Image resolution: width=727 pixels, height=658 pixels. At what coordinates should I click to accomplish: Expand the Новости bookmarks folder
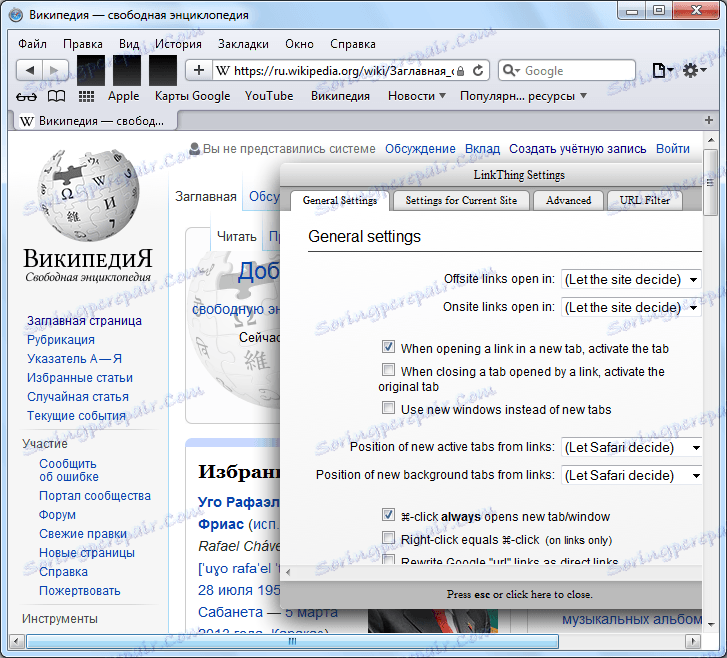pos(416,96)
